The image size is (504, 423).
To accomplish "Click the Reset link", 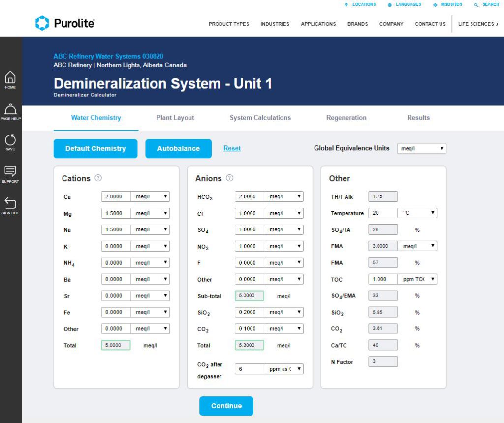I will click(232, 148).
